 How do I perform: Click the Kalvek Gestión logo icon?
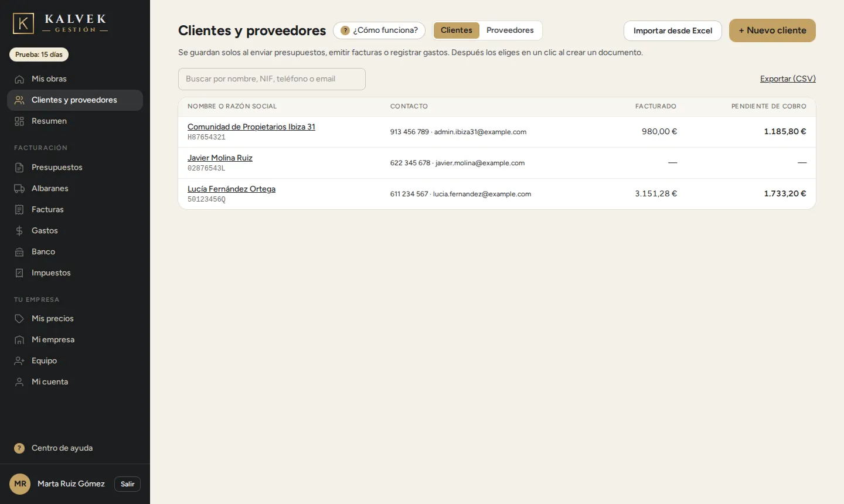[x=23, y=23]
